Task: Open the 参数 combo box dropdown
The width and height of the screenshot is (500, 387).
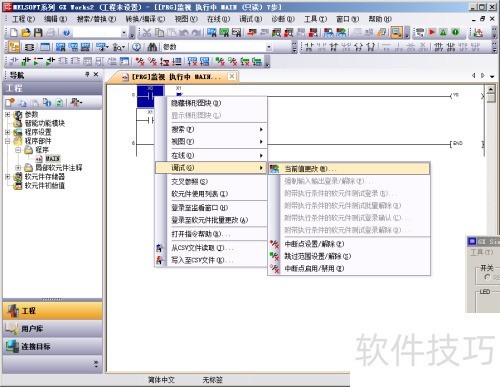Action: pos(269,47)
